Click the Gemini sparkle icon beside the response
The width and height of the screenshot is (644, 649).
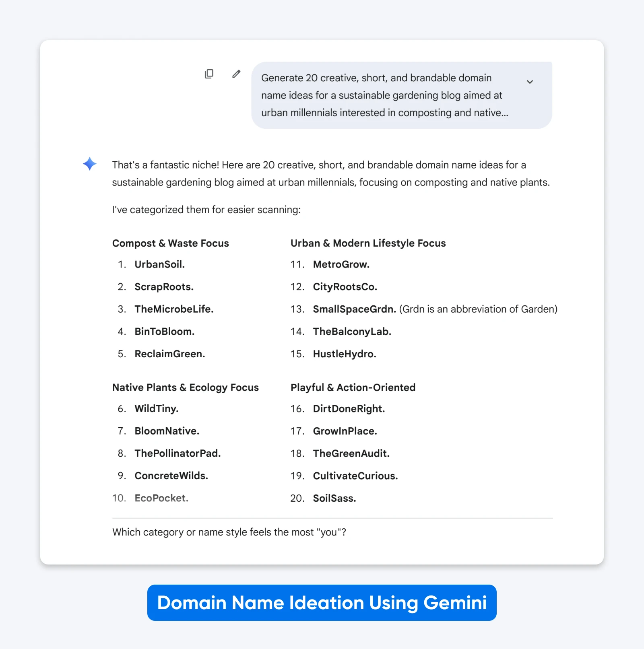pyautogui.click(x=89, y=164)
